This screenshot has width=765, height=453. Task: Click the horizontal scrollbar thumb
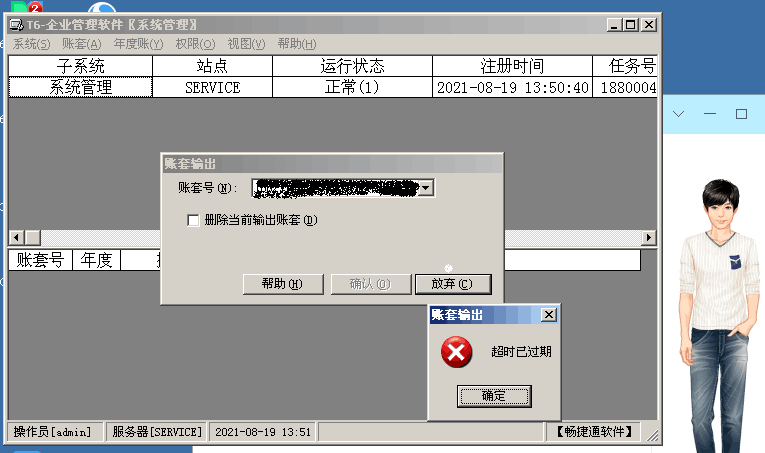[33, 237]
